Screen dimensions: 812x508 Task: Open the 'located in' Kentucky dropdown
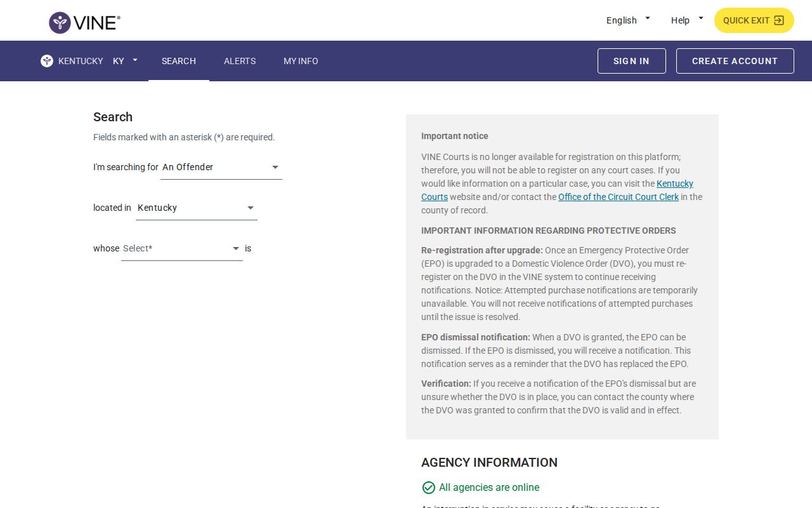[197, 208]
